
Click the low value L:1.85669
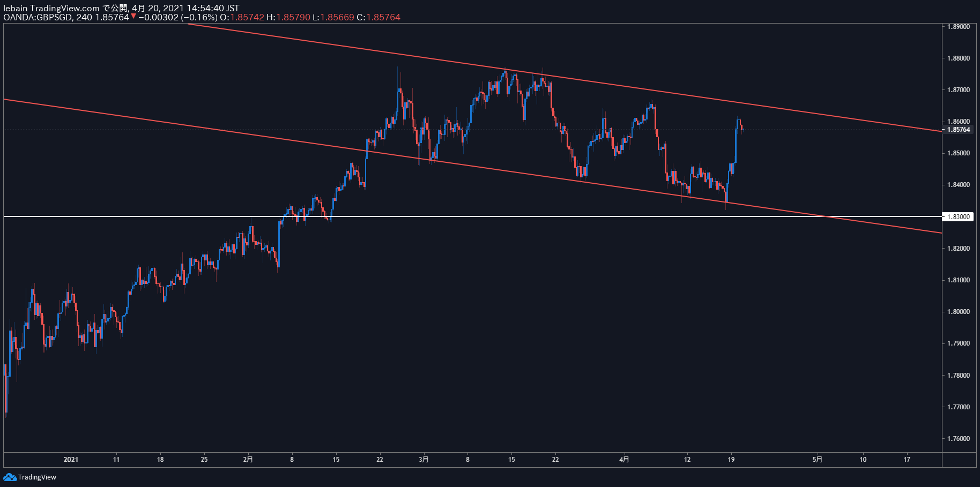[x=333, y=17]
